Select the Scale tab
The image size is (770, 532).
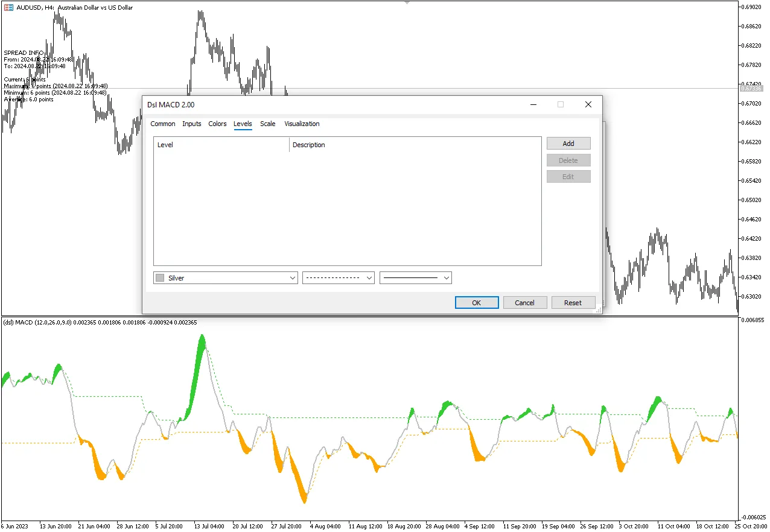pyautogui.click(x=267, y=124)
